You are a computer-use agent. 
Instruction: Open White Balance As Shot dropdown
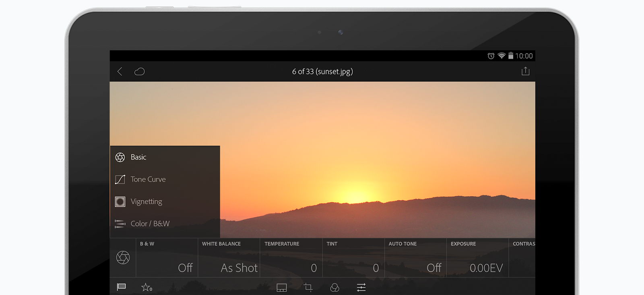click(229, 258)
